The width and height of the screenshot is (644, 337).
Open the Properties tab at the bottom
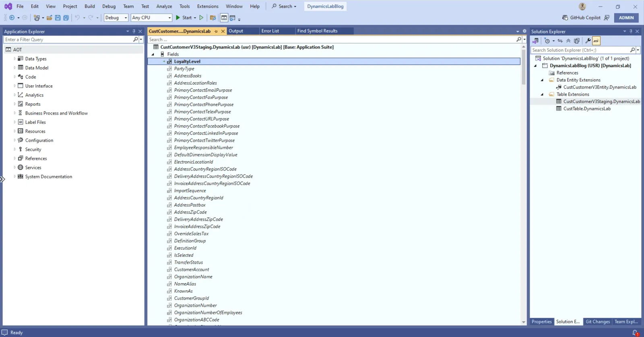542,322
